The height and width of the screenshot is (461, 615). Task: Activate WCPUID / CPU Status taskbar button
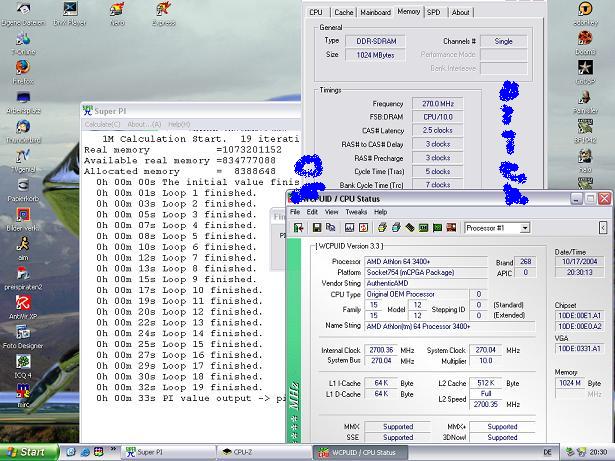tap(360, 452)
